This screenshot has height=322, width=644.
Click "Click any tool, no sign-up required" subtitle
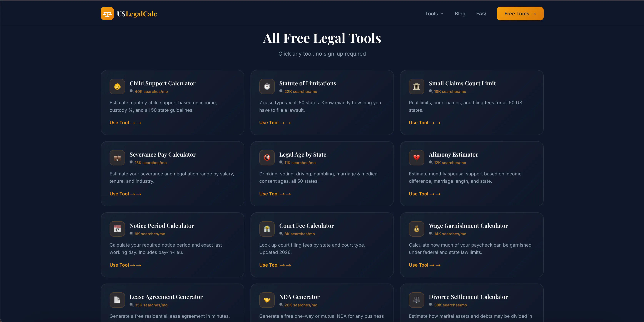point(322,54)
